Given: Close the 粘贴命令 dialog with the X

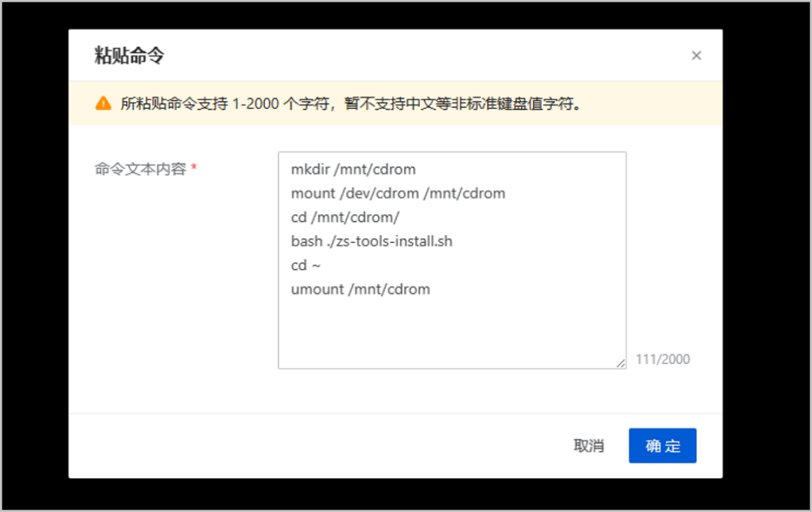Looking at the screenshot, I should coord(696,56).
